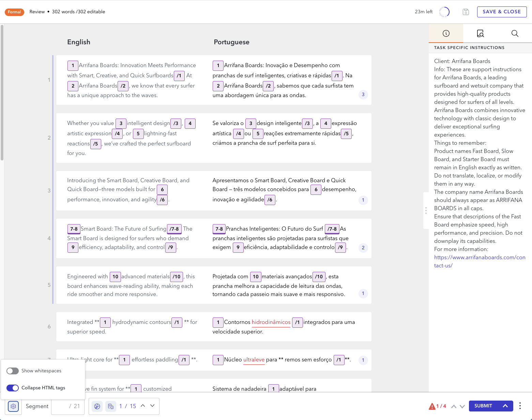Viewport: 532px width, 420px height.
Task: Toggle Show whitespaces switch on
Action: tap(13, 371)
